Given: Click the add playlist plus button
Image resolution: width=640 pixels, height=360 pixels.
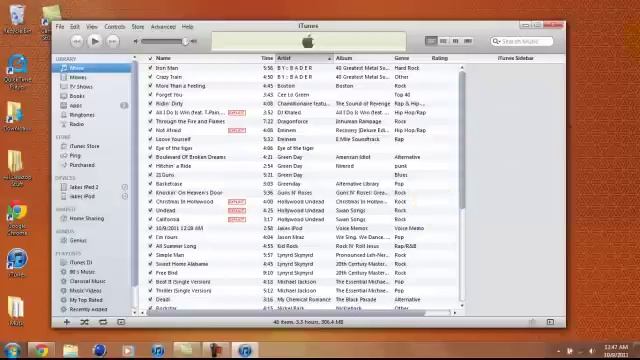Looking at the screenshot, I should tap(67, 322).
